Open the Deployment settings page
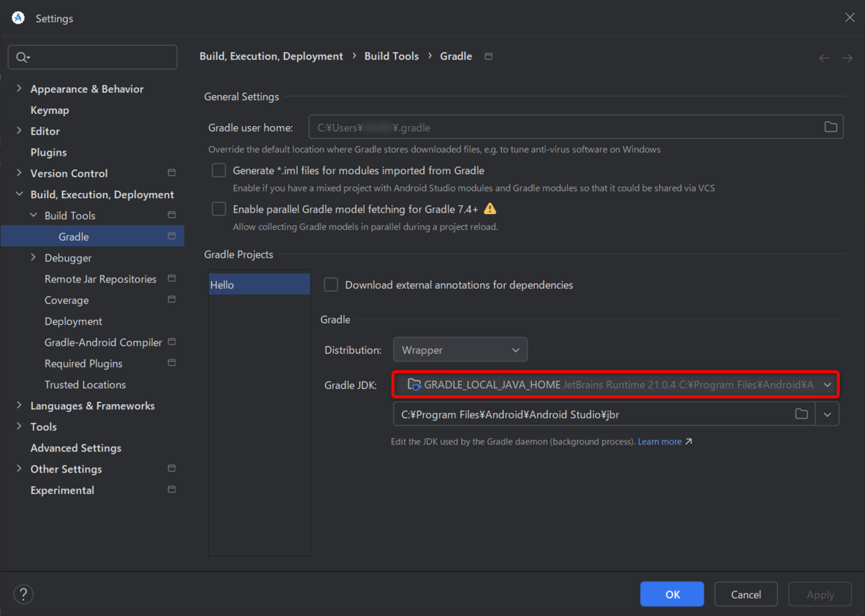Image resolution: width=865 pixels, height=616 pixels. pos(74,321)
